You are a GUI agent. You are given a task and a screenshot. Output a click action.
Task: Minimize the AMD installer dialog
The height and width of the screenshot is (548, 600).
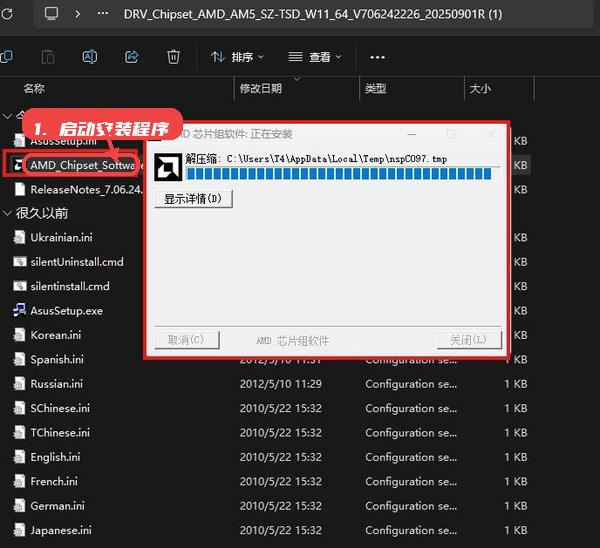412,134
